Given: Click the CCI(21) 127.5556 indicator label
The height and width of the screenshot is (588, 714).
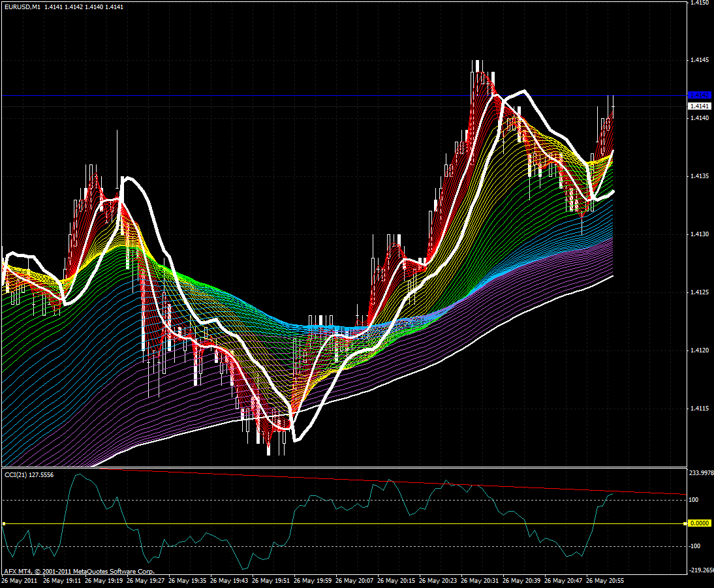Looking at the screenshot, I should [29, 475].
